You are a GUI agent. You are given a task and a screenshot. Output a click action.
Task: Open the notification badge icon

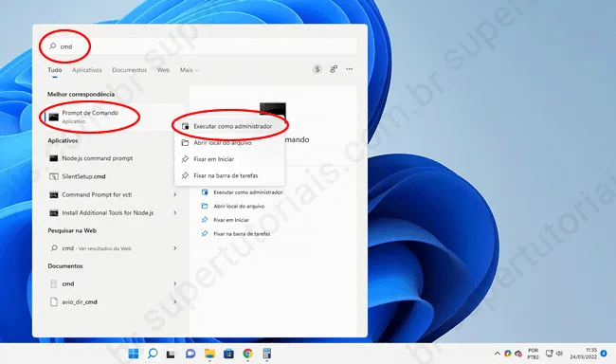604,354
